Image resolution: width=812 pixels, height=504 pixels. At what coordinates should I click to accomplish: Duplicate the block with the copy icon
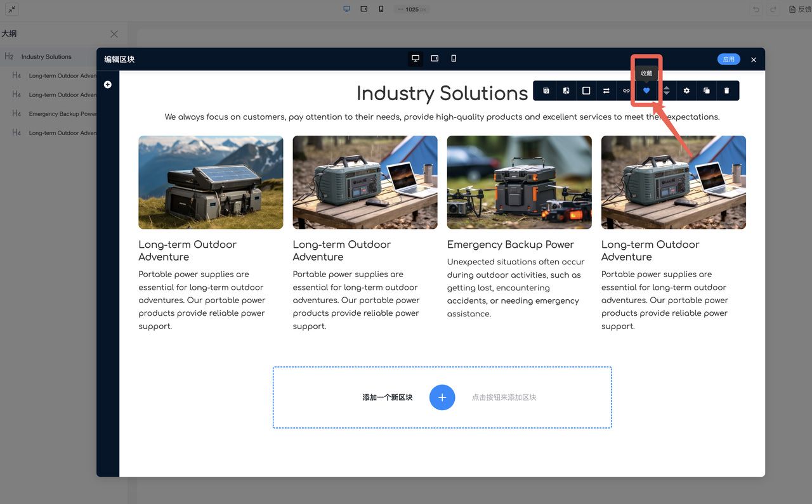click(707, 91)
